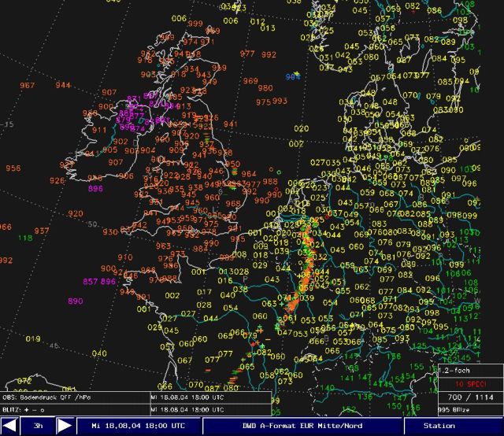Click the magenta 857 896 reading pair

click(x=98, y=281)
